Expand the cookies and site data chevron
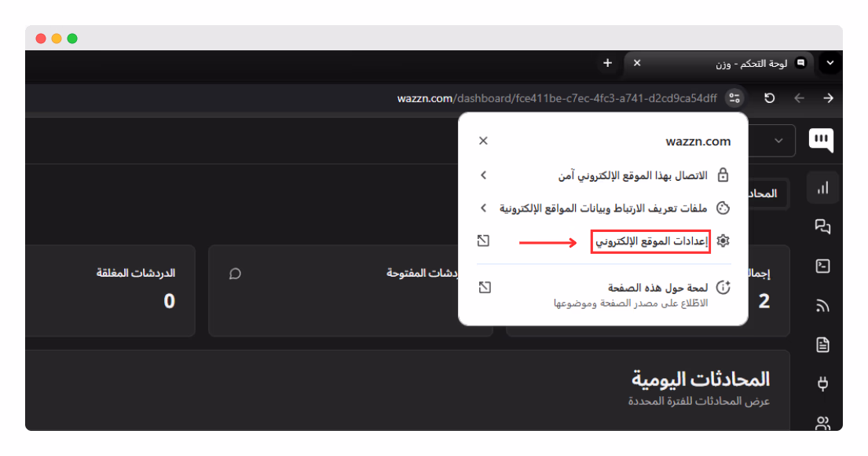The height and width of the screenshot is (456, 868). tap(483, 208)
